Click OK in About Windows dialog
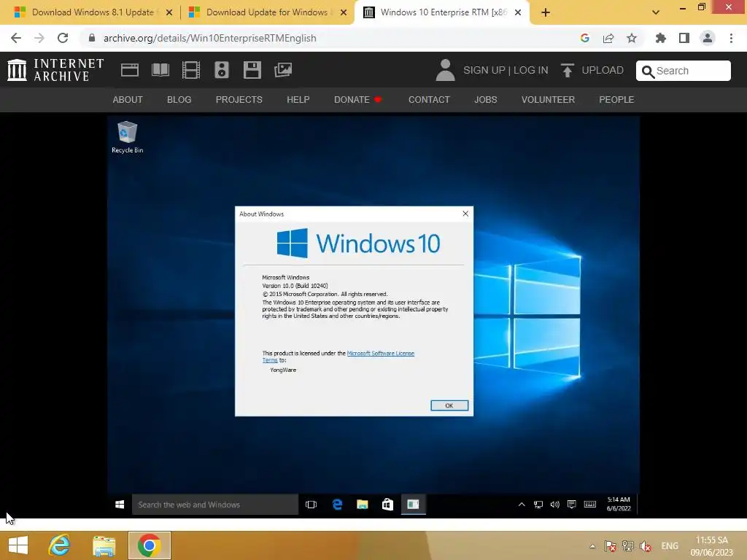This screenshot has width=747, height=560. tap(449, 405)
